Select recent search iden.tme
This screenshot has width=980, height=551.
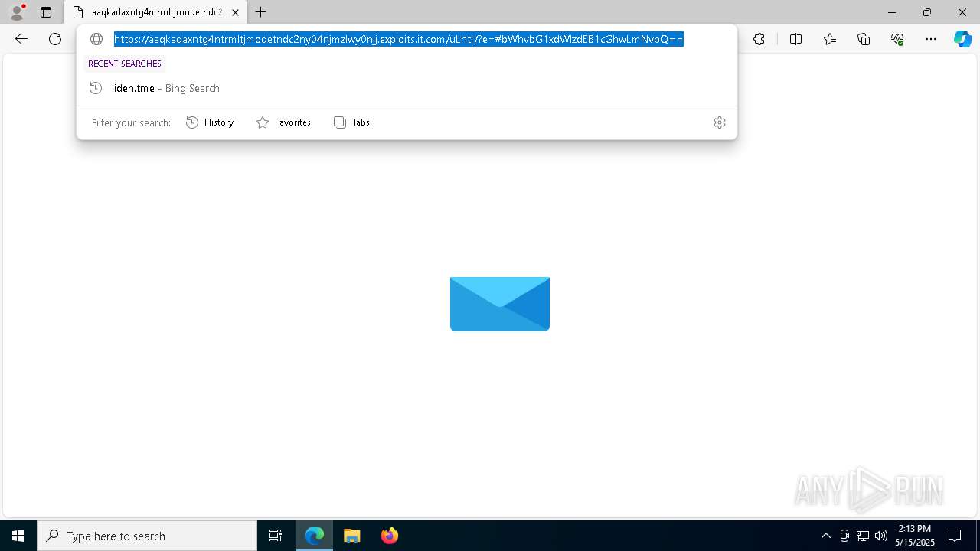point(407,88)
